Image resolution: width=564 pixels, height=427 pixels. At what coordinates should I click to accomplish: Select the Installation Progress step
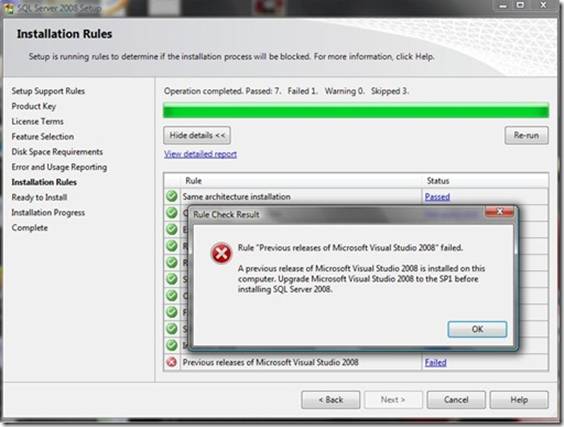[48, 213]
